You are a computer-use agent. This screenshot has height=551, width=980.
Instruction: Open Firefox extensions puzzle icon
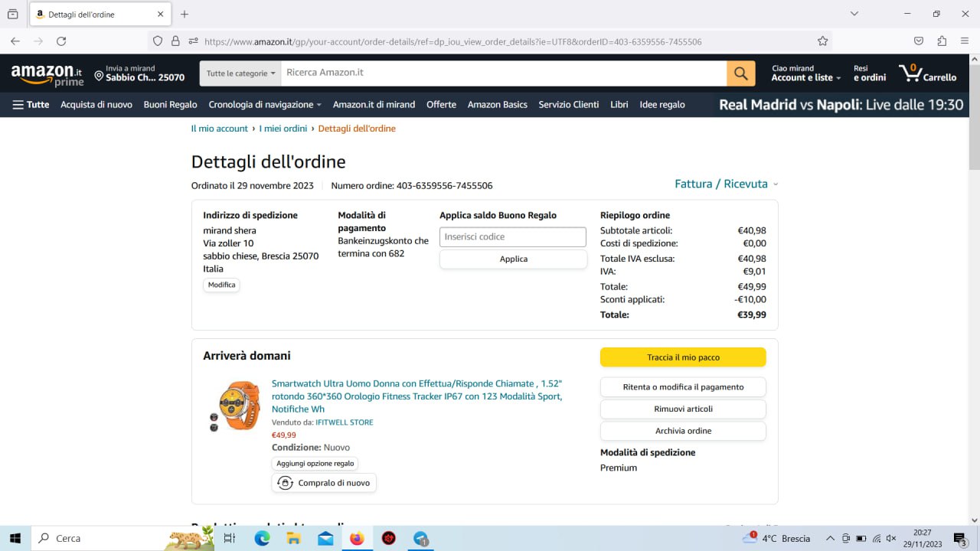click(x=942, y=41)
